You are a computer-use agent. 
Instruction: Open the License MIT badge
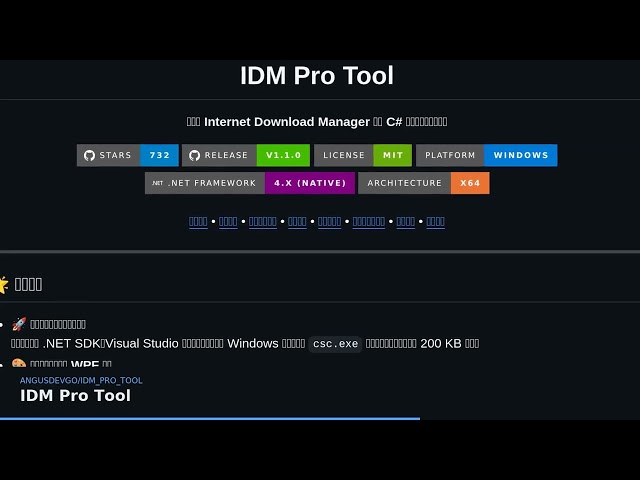(363, 155)
